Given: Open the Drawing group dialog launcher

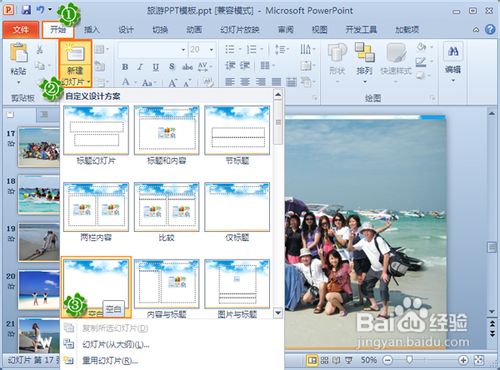Looking at the screenshot, I should coord(432,98).
